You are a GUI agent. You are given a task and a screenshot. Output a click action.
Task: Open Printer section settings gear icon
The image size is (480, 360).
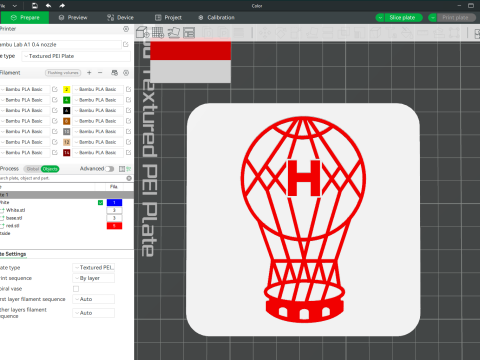click(x=126, y=29)
